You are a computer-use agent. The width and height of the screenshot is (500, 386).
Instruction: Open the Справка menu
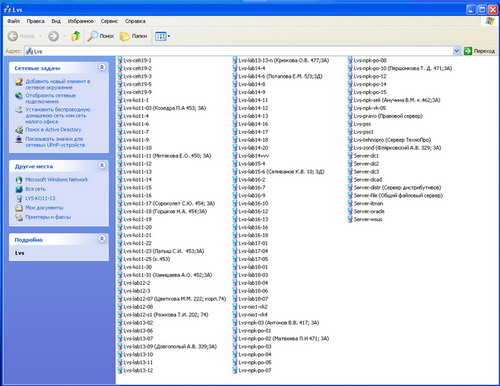click(x=135, y=21)
